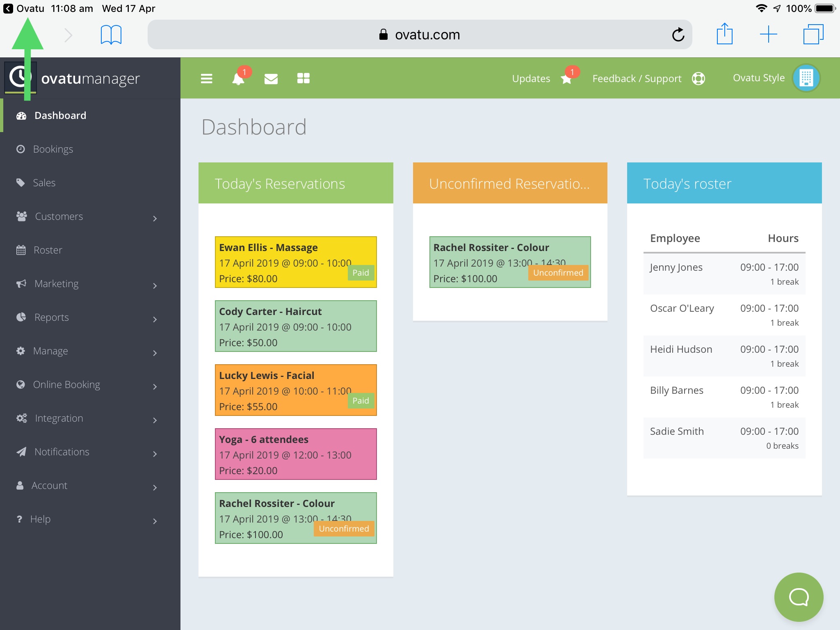Image resolution: width=840 pixels, height=630 pixels.
Task: Expand the Online Booking section
Action: [x=155, y=386]
